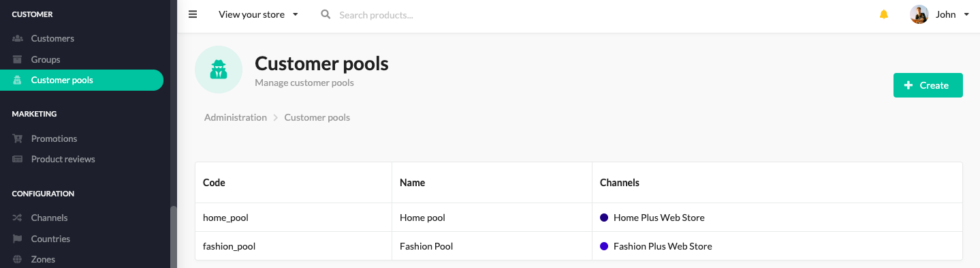Screen dimensions: 980x268
Task: Open Promotions in the sidebar
Action: point(54,138)
